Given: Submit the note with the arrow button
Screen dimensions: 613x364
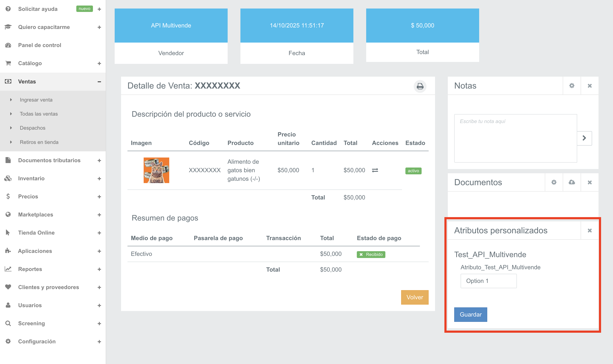Looking at the screenshot, I should (584, 138).
